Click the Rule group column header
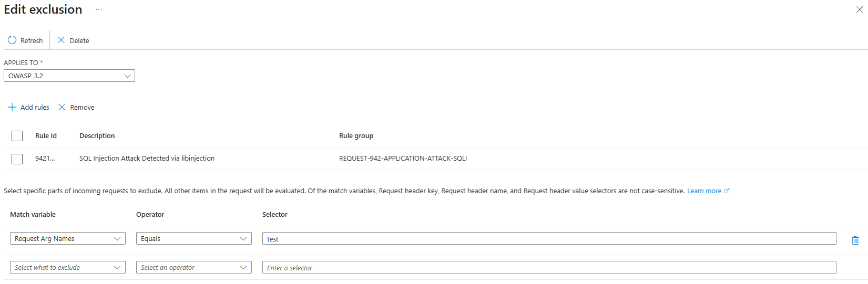868x284 pixels. tap(356, 135)
